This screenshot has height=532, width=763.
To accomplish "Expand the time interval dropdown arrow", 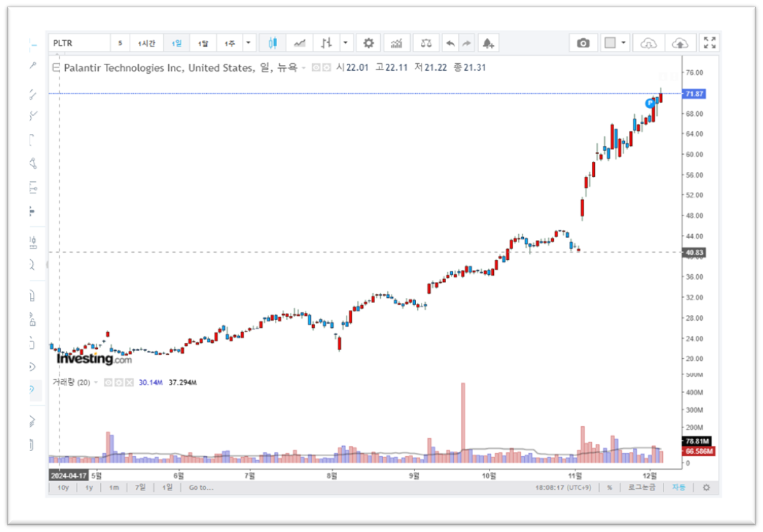I will (248, 43).
